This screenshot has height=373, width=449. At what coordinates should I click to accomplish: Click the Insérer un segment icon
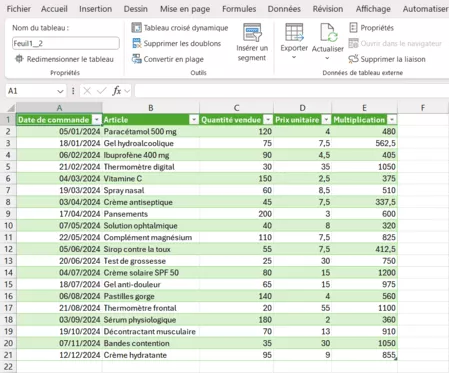click(252, 32)
